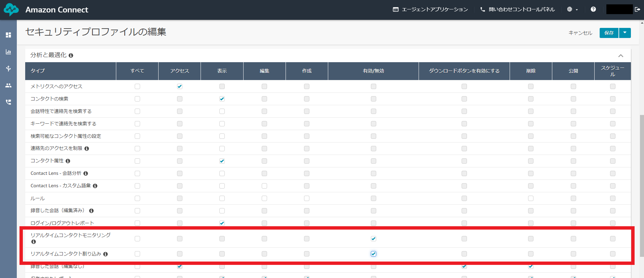This screenshot has width=644, height=278.
Task: Click info icon beside Contact Lens - カスタム語彙
Action: click(95, 186)
